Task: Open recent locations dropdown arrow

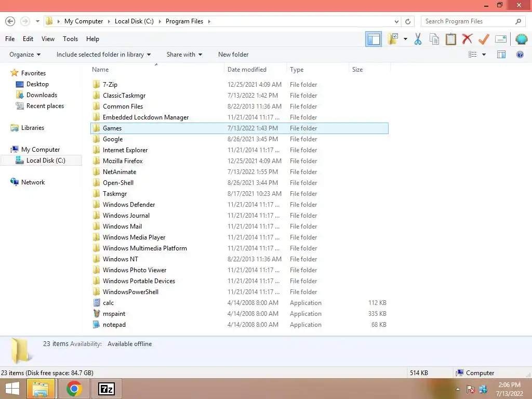Action: click(x=37, y=21)
